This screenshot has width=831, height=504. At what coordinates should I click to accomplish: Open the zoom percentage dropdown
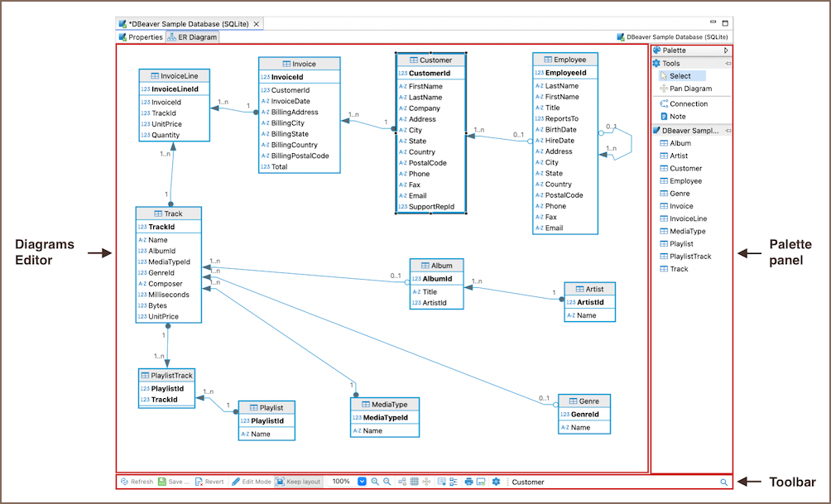point(362,482)
